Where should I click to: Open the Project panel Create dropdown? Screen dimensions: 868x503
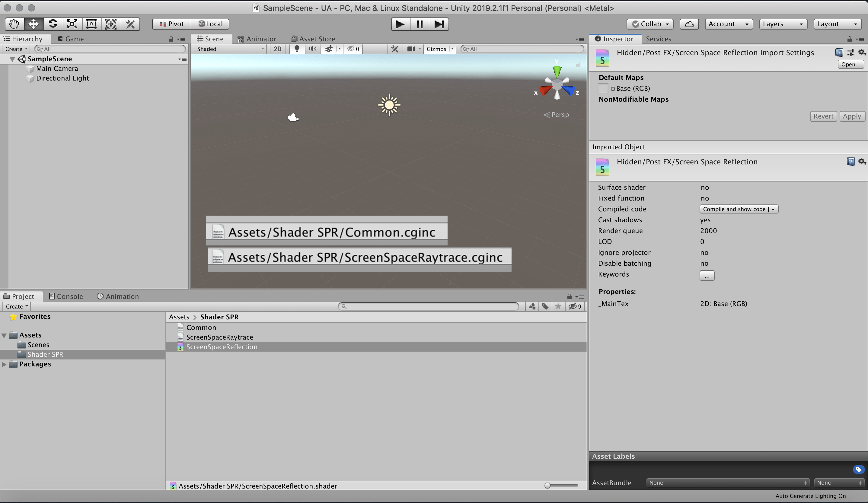point(17,306)
